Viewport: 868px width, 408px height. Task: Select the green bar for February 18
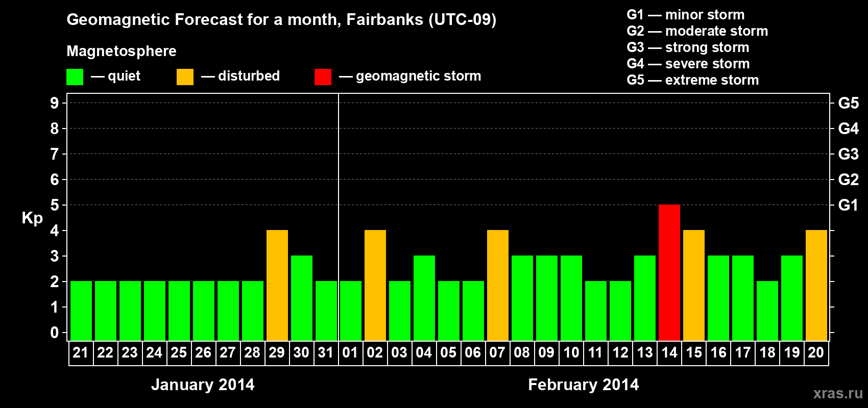[767, 311]
